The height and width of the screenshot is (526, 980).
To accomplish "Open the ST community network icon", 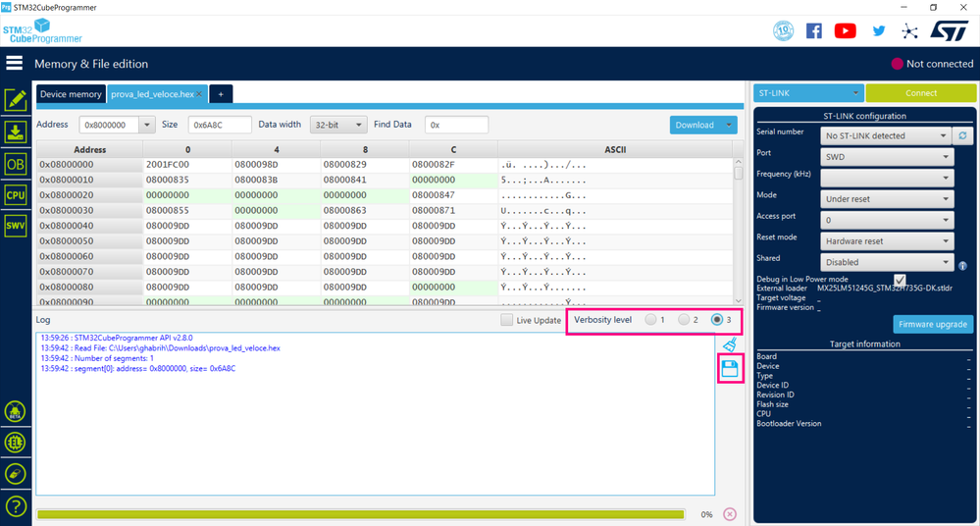I will pos(910,31).
